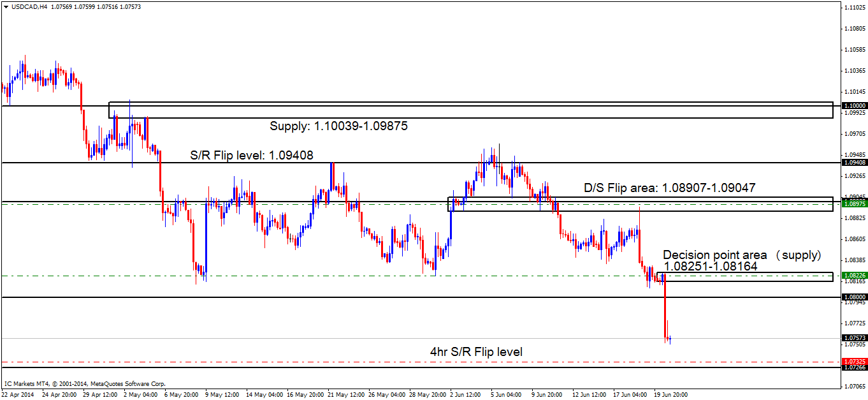
Task: Click the 1.09408 price tag
Action: (x=853, y=163)
